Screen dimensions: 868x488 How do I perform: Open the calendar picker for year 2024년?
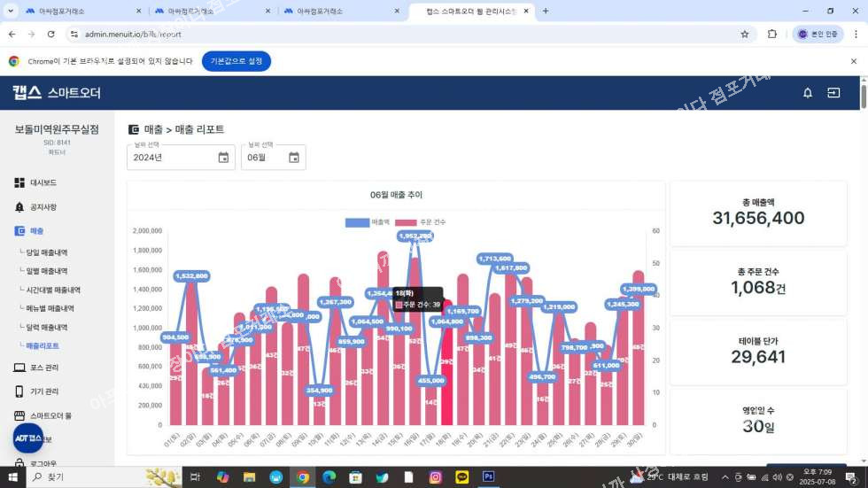[223, 158]
